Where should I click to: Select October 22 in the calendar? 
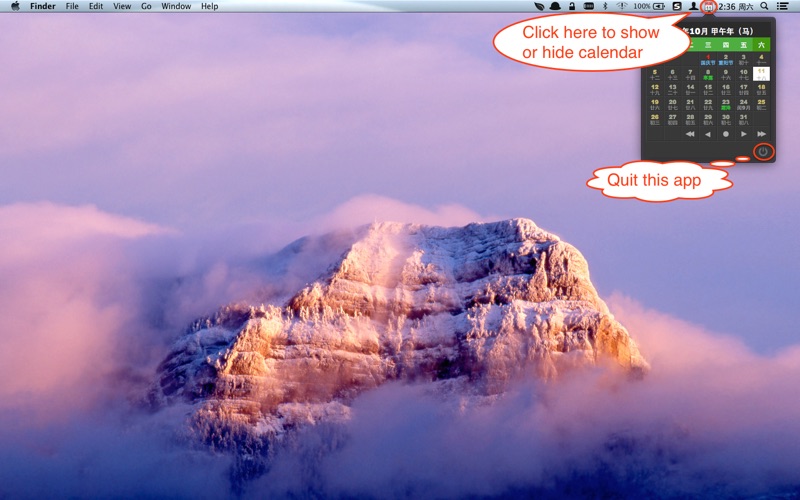click(x=708, y=104)
